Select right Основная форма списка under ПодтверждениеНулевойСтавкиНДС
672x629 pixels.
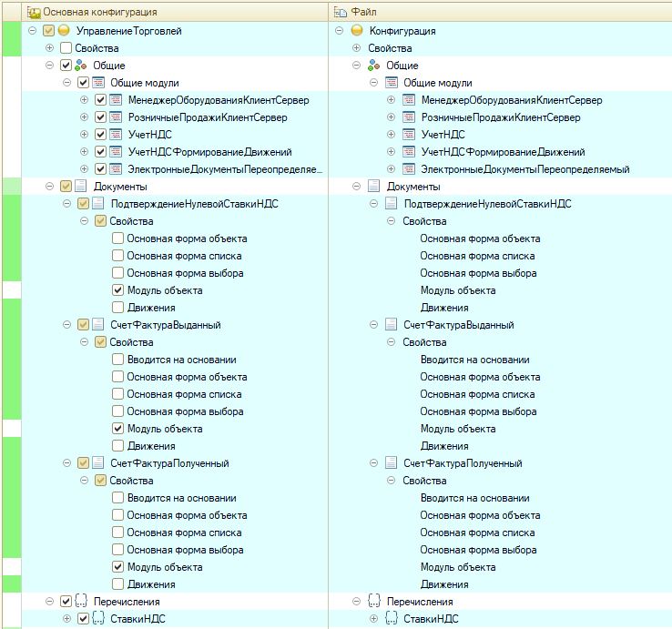point(477,256)
